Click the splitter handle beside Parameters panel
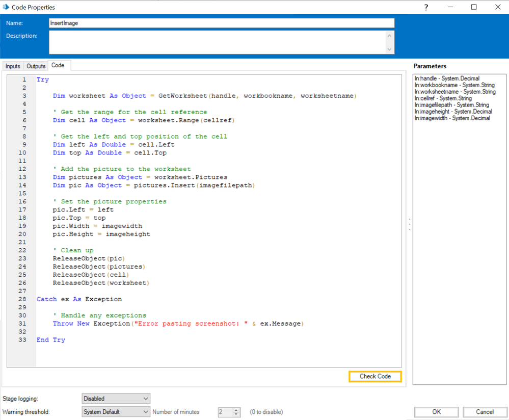The width and height of the screenshot is (509, 420). (x=409, y=225)
